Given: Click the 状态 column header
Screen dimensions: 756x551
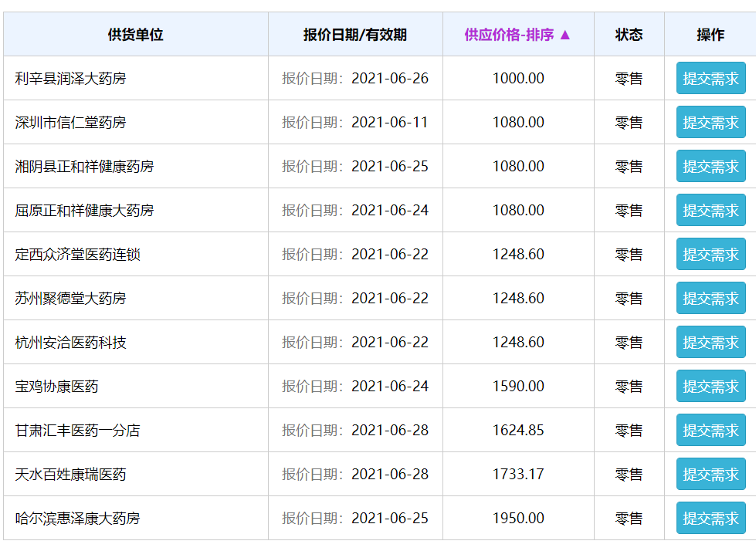Looking at the screenshot, I should [x=629, y=35].
